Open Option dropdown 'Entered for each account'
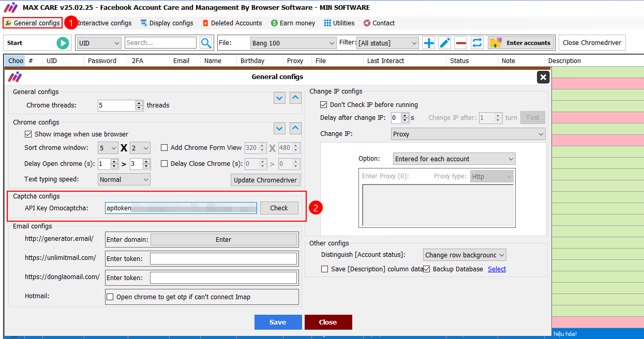 click(454, 159)
